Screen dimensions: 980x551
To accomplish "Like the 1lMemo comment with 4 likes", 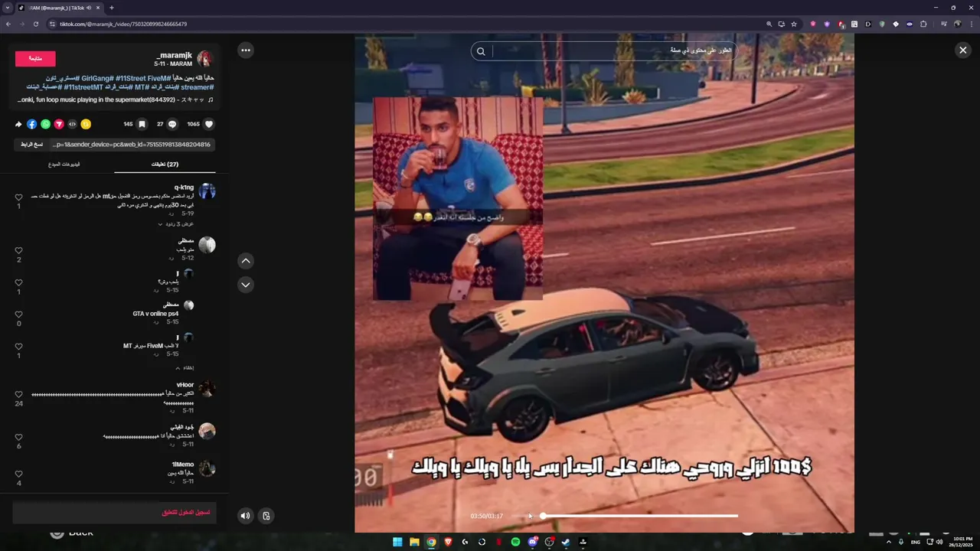I will click(19, 474).
